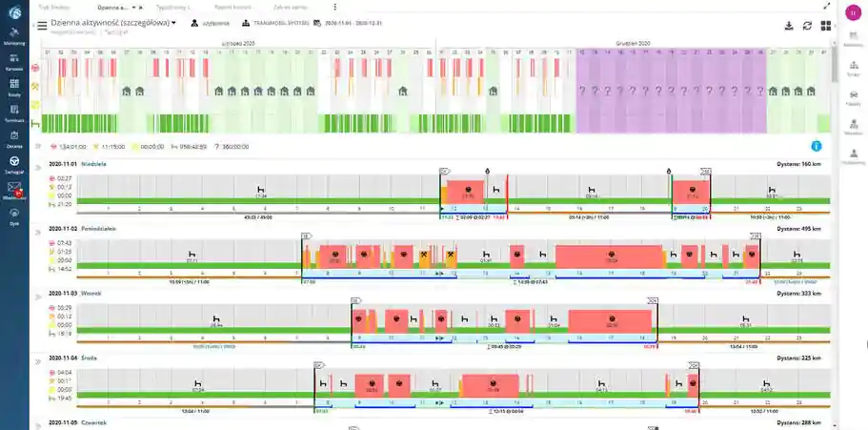Image resolution: width=868 pixels, height=430 pixels.
Task: Toggle the hamburger menu beside report title
Action: 42,26
